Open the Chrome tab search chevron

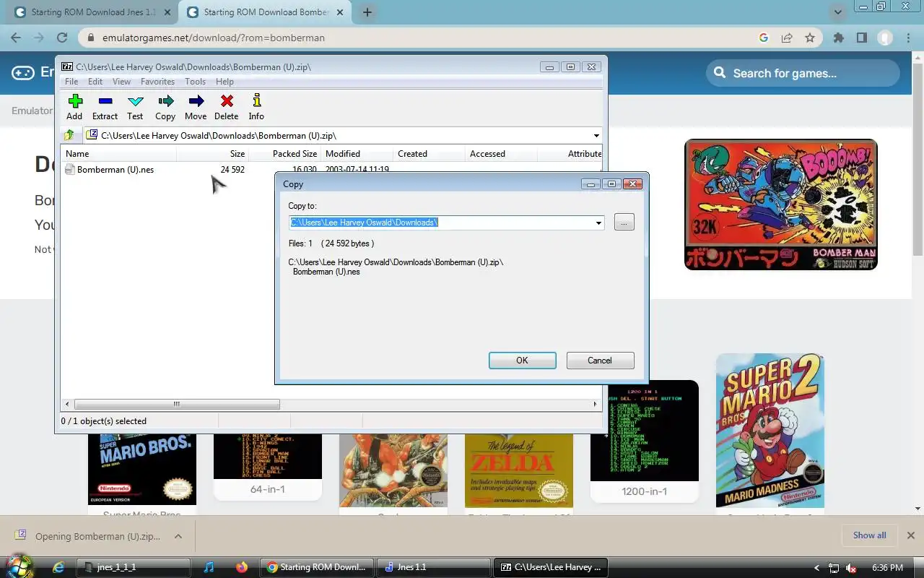[837, 12]
